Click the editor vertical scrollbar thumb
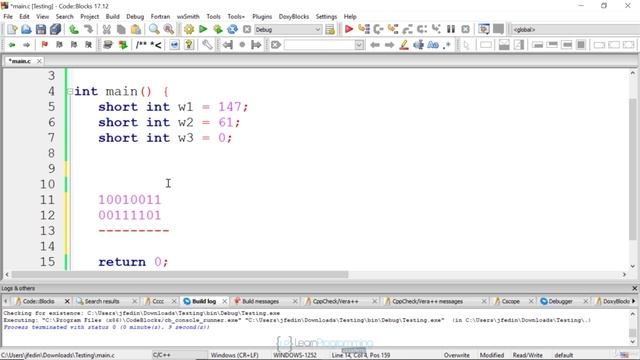 coord(633,169)
